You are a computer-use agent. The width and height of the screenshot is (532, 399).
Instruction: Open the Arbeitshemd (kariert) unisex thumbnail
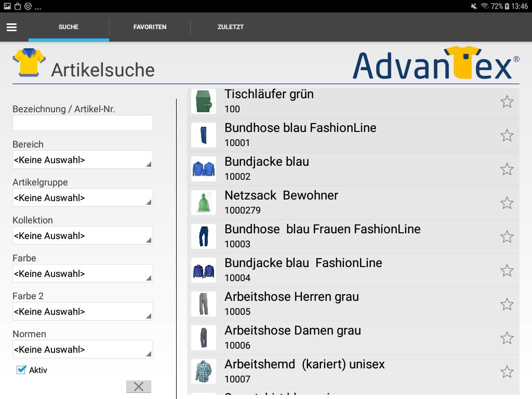(204, 371)
